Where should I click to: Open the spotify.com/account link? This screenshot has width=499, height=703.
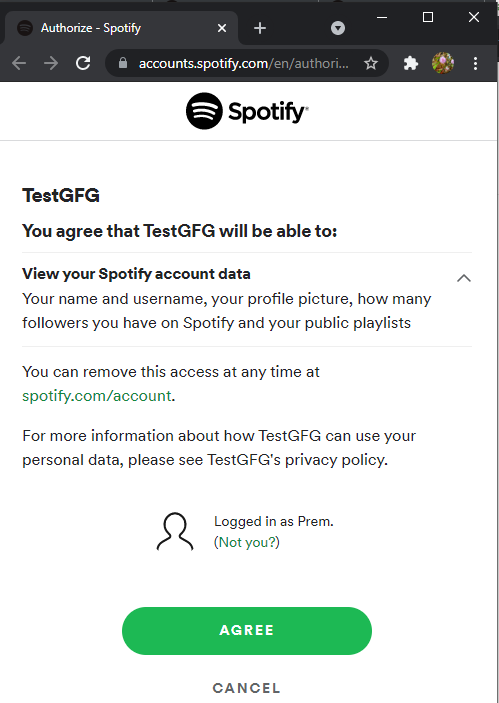pyautogui.click(x=97, y=396)
